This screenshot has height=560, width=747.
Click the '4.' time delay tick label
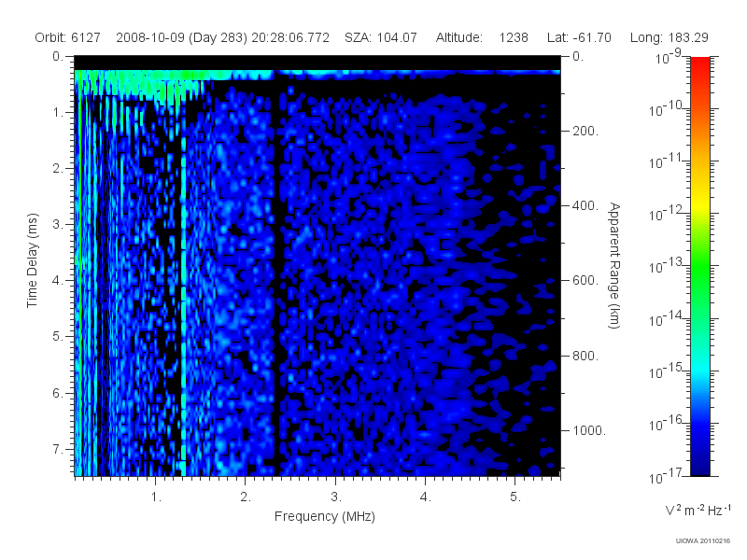click(x=58, y=281)
